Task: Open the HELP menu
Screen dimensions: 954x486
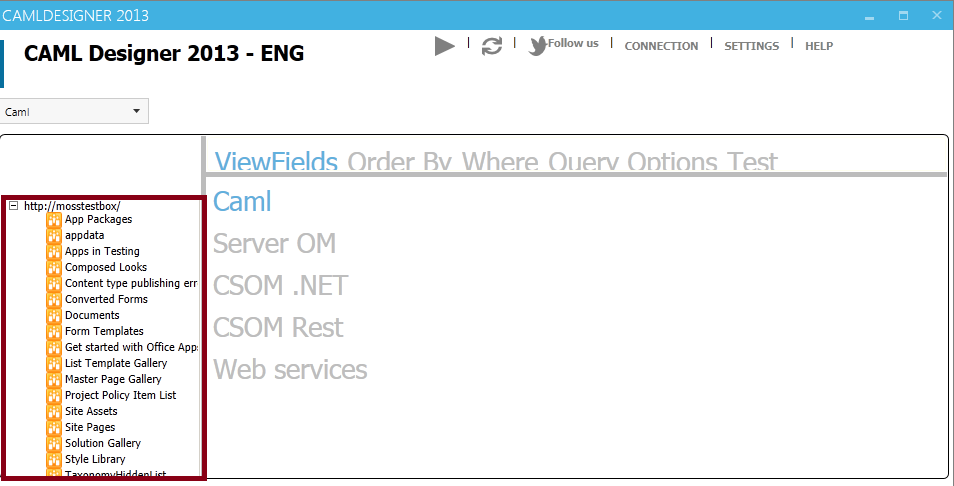Action: 819,46
